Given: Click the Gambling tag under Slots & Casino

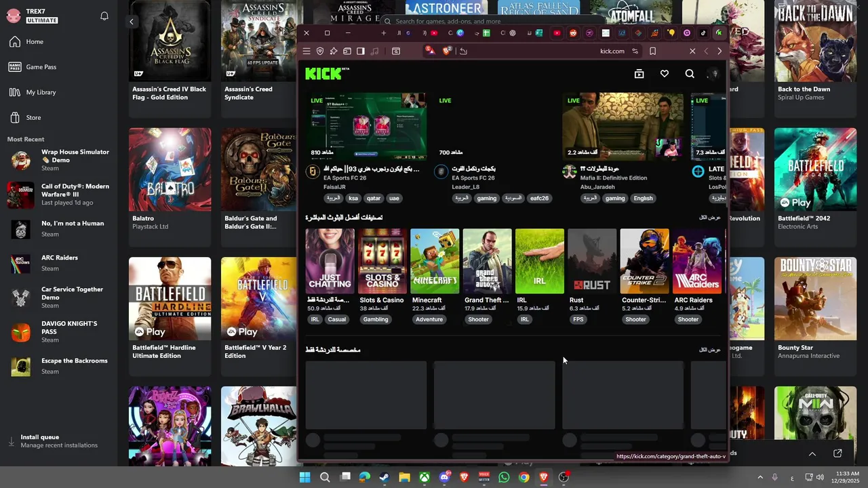Looking at the screenshot, I should tap(376, 319).
